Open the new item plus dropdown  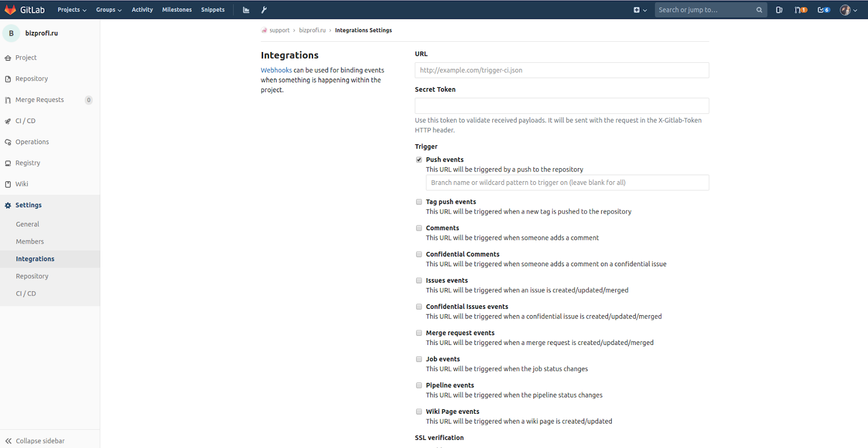click(640, 10)
